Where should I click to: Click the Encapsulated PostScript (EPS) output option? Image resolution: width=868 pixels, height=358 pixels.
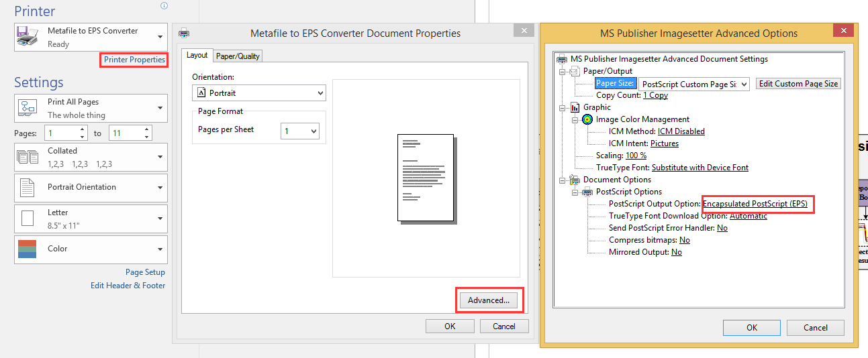point(755,204)
